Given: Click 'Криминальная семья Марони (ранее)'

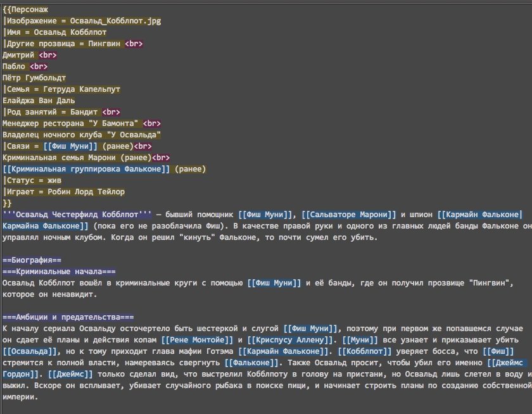Looking at the screenshot, I should click(77, 158).
